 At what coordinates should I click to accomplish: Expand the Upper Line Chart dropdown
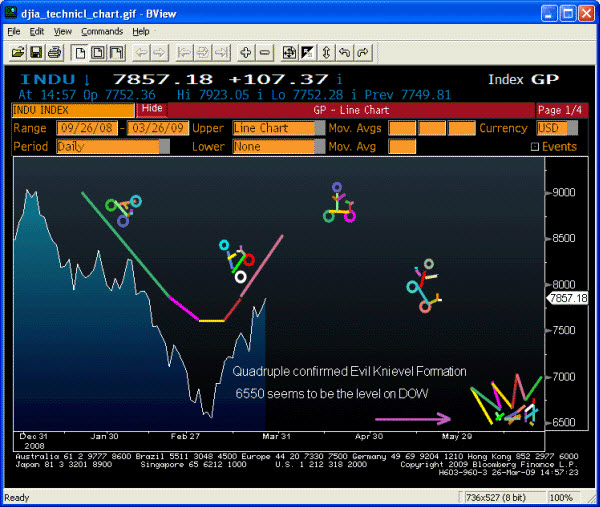click(319, 129)
